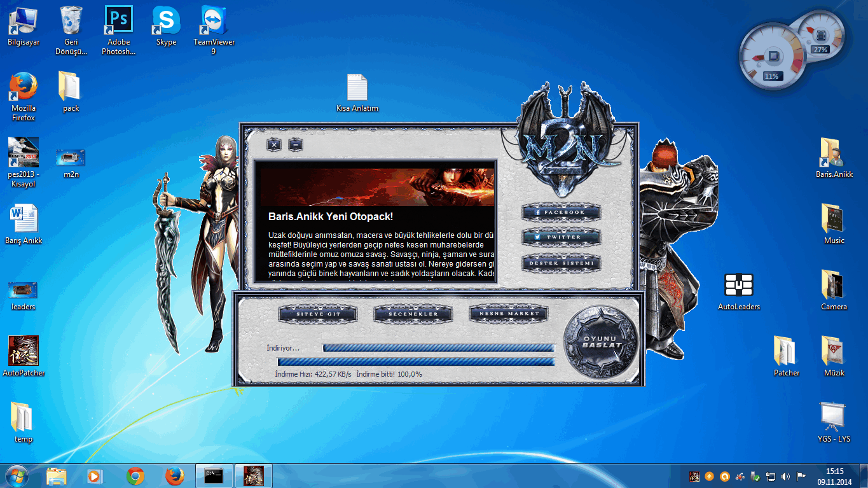Open DESTEK SISTEMI support system

(x=561, y=262)
